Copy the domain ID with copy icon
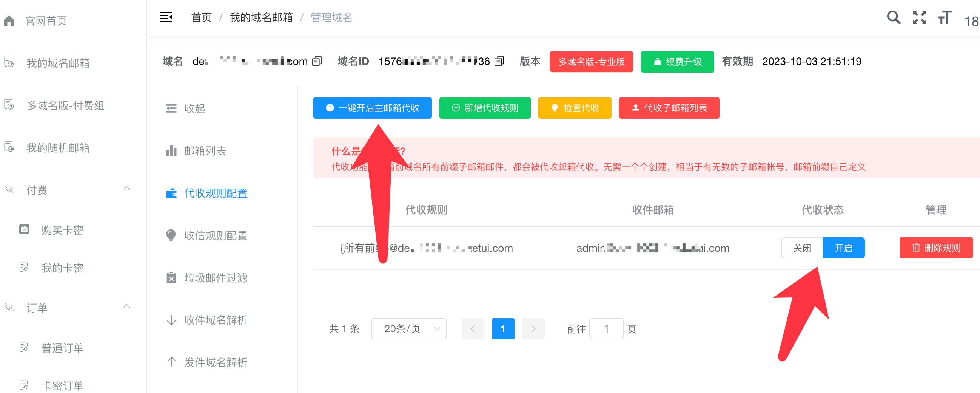980x393 pixels. [499, 61]
